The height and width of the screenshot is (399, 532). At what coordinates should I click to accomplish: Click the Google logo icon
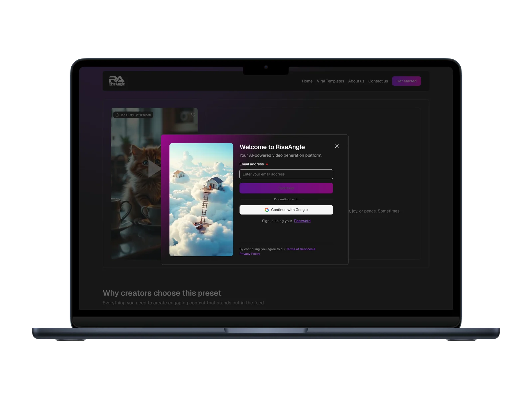tap(267, 210)
